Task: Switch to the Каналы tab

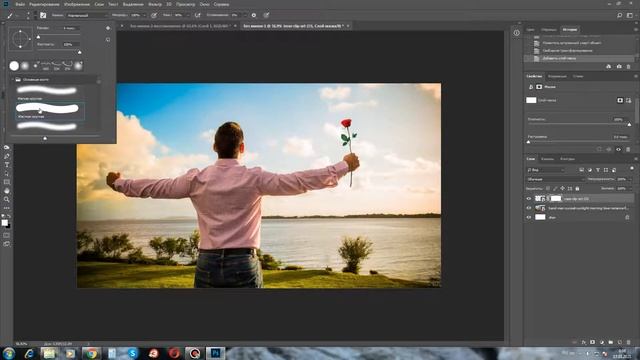Action: pos(547,159)
